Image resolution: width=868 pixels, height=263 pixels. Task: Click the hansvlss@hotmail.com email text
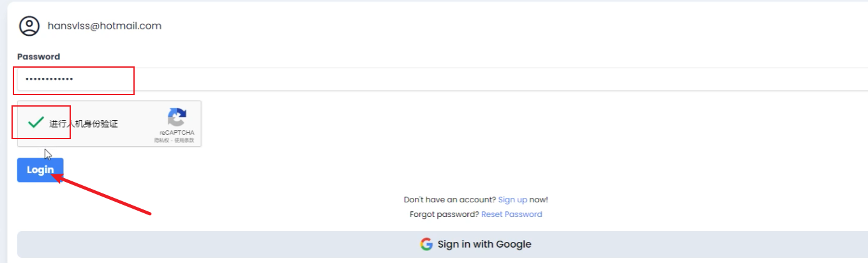tap(104, 26)
